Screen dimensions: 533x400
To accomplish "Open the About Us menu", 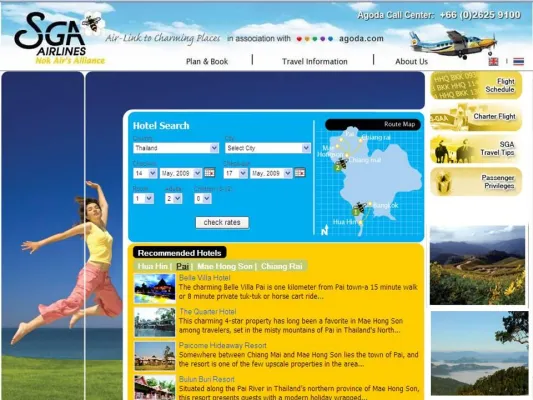I will point(411,62).
